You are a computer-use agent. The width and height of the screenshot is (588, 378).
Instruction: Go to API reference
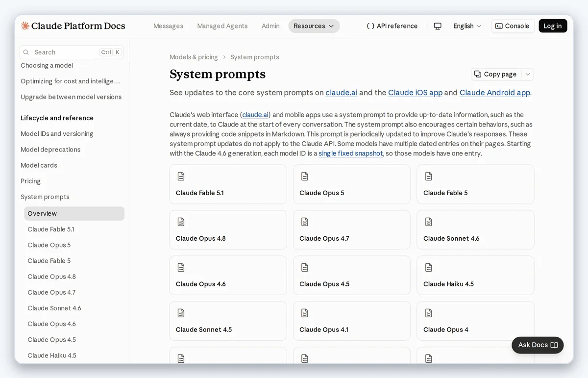pos(392,26)
